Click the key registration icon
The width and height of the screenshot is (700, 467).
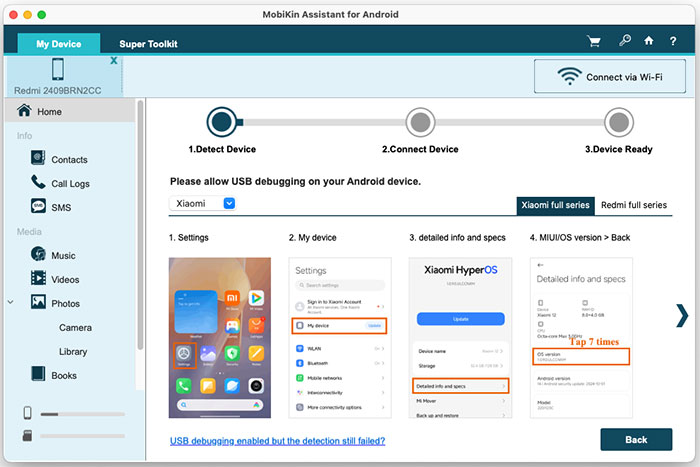(x=625, y=41)
